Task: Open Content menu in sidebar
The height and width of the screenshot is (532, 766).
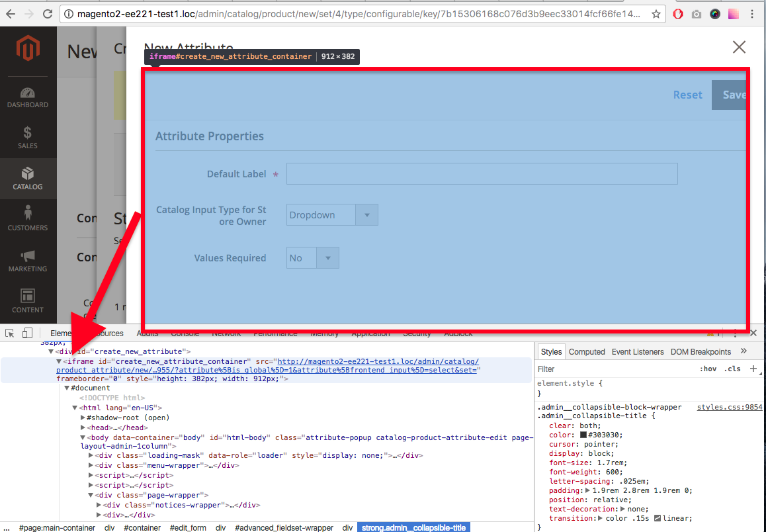Action: (x=28, y=300)
